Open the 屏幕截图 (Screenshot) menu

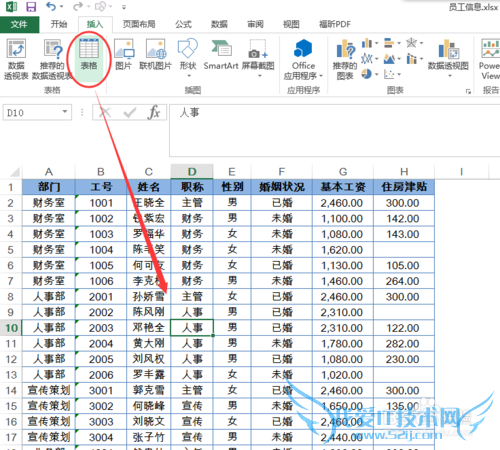pos(258,58)
